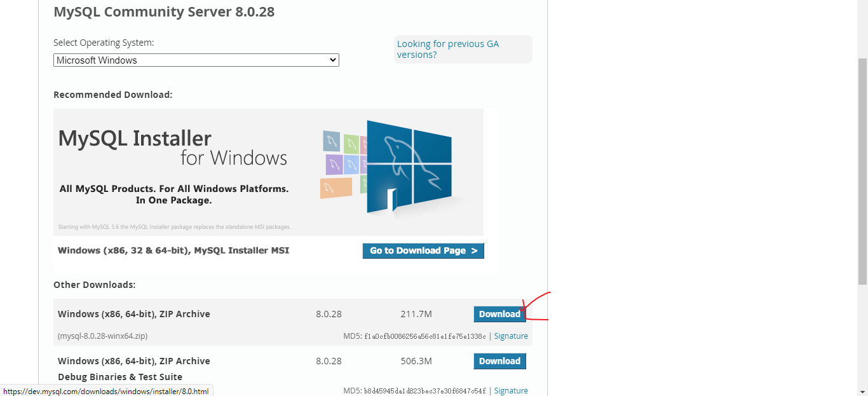The height and width of the screenshot is (396, 868).
Task: Click the Select Operating System: label
Action: 104,43
